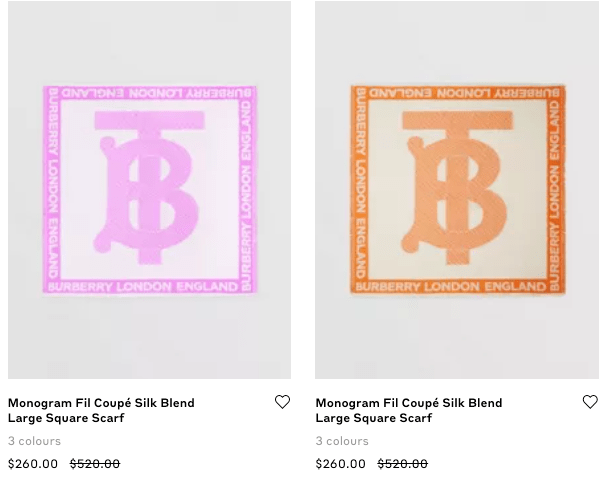Click grey background area above the pink scarf
This screenshot has height=488, width=601.
coord(150,40)
